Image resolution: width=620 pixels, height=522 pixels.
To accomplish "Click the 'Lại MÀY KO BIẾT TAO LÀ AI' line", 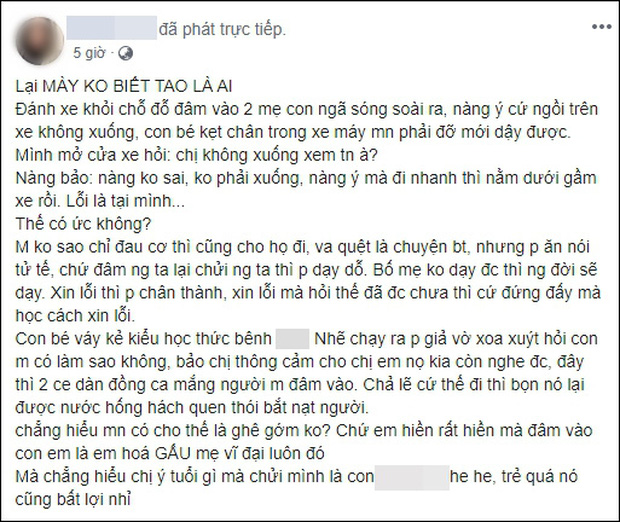I will coord(124,86).
